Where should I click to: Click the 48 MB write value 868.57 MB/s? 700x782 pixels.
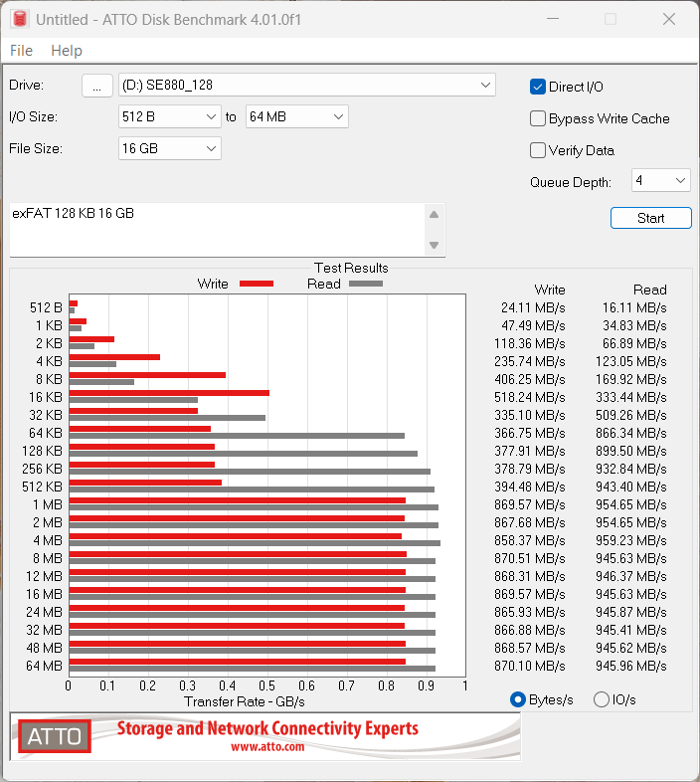pos(530,648)
